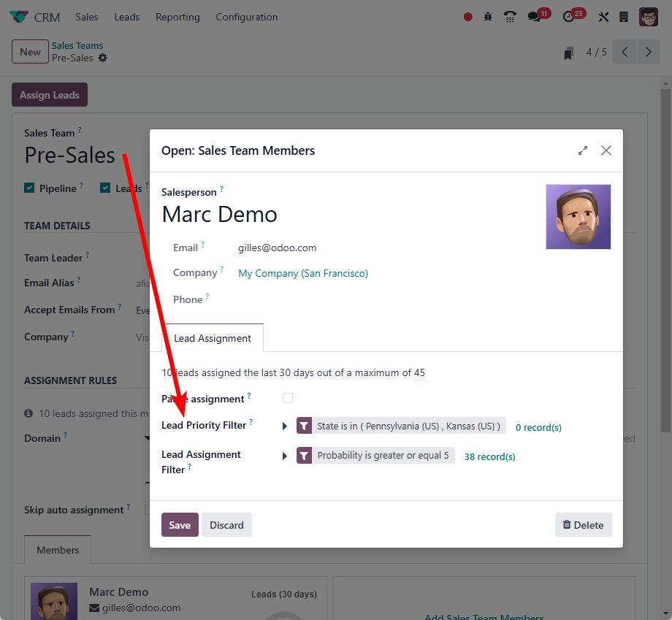This screenshot has width=672, height=620.
Task: Open My Company (San Francisco) link
Action: click(303, 273)
